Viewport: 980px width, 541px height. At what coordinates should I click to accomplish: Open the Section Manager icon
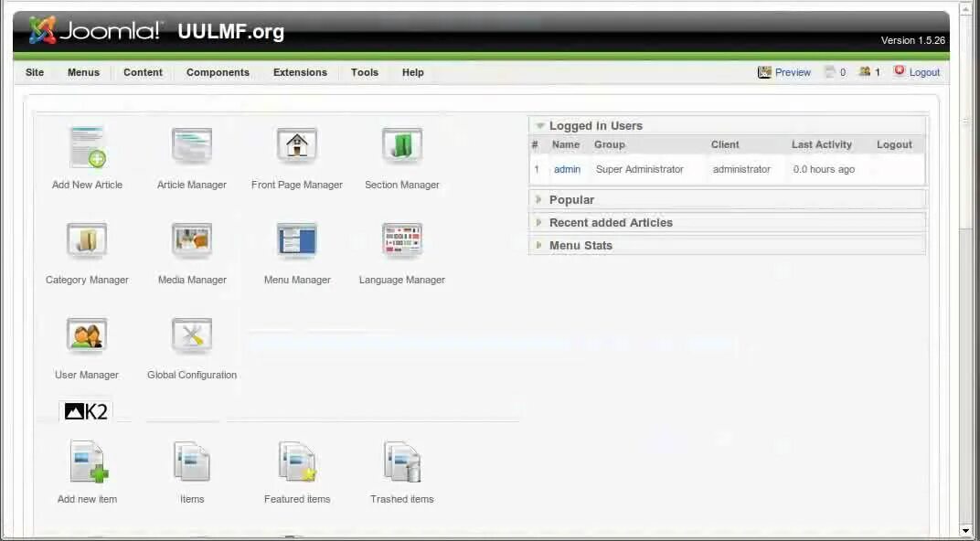point(402,145)
